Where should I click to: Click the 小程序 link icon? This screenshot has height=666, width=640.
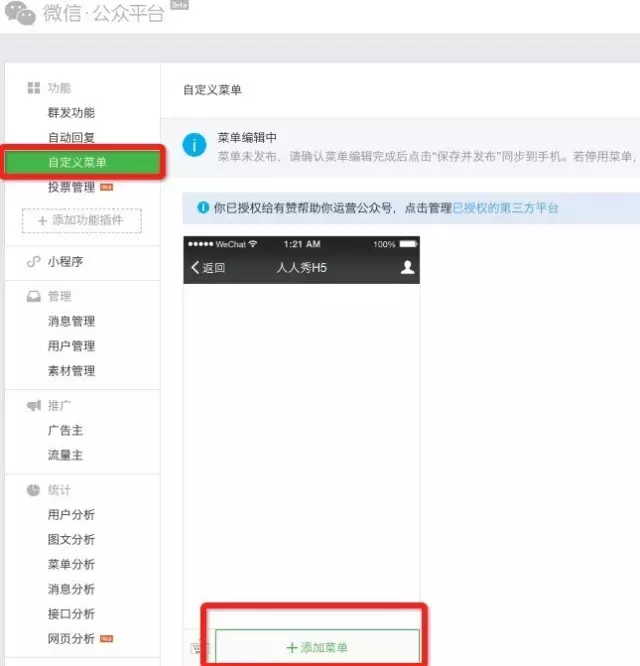(x=34, y=262)
